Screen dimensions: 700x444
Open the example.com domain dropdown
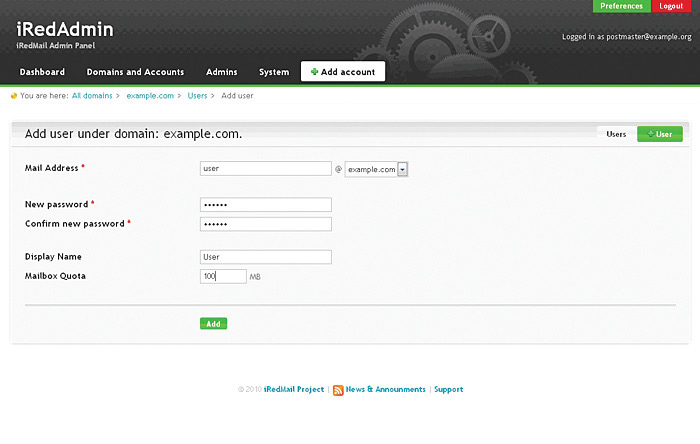[402, 170]
